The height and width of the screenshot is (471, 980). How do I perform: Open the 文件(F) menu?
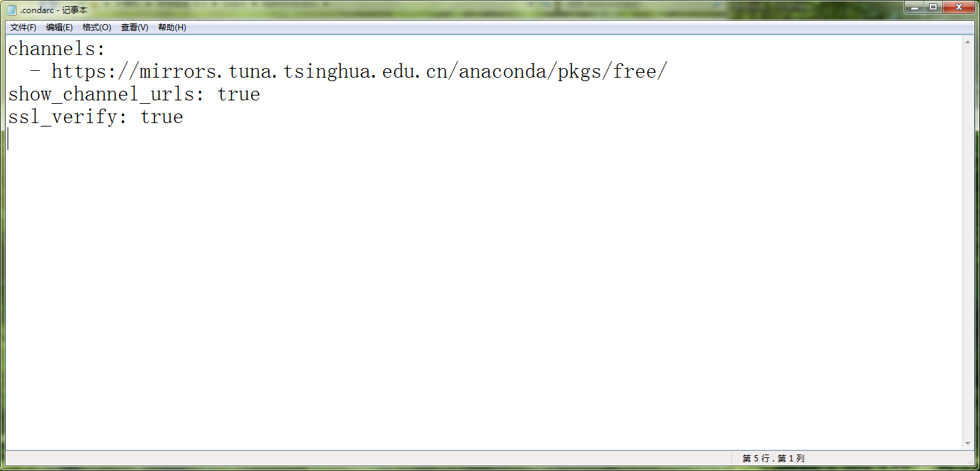pos(23,28)
